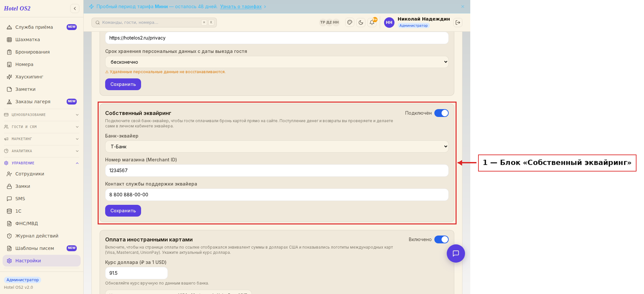The image size is (644, 294).
Task: Open the color theme palette icon
Action: click(350, 23)
